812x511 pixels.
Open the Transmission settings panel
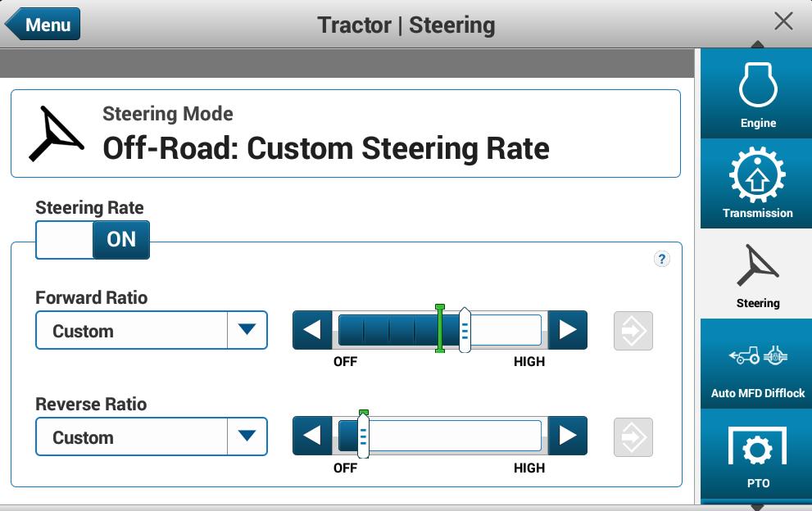click(757, 183)
